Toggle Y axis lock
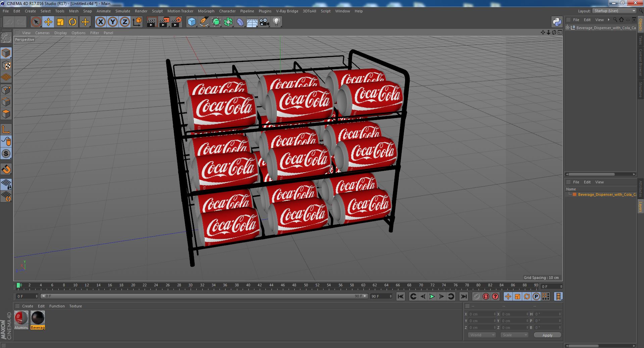The height and width of the screenshot is (348, 644). point(113,22)
